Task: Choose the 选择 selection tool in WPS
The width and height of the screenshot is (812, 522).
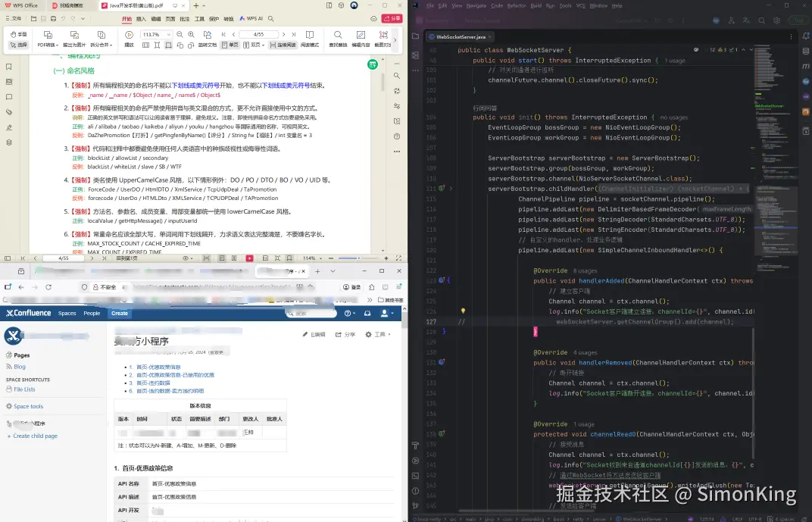Action: (x=18, y=45)
